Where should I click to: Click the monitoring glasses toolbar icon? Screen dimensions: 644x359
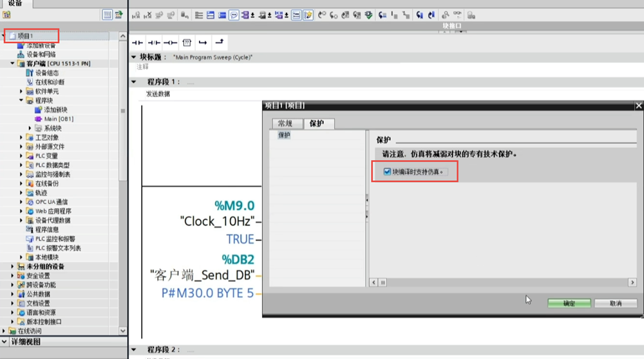click(x=459, y=15)
